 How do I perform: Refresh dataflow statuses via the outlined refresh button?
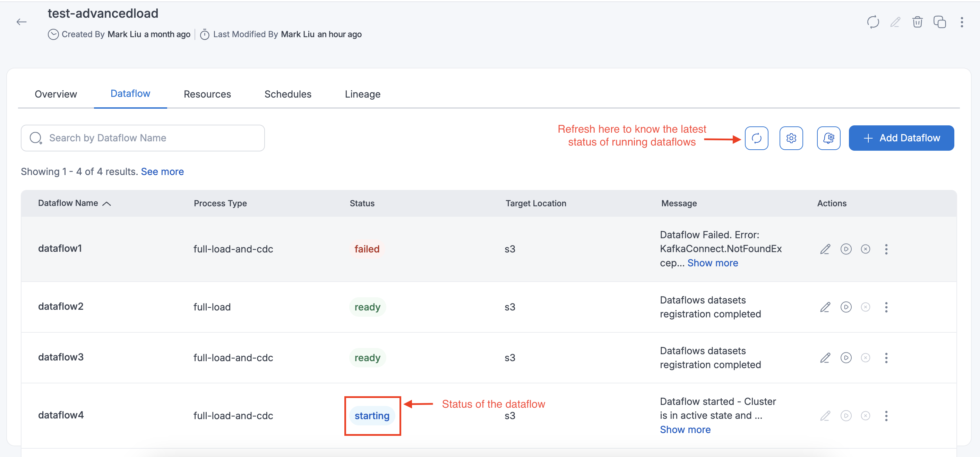[x=756, y=138]
